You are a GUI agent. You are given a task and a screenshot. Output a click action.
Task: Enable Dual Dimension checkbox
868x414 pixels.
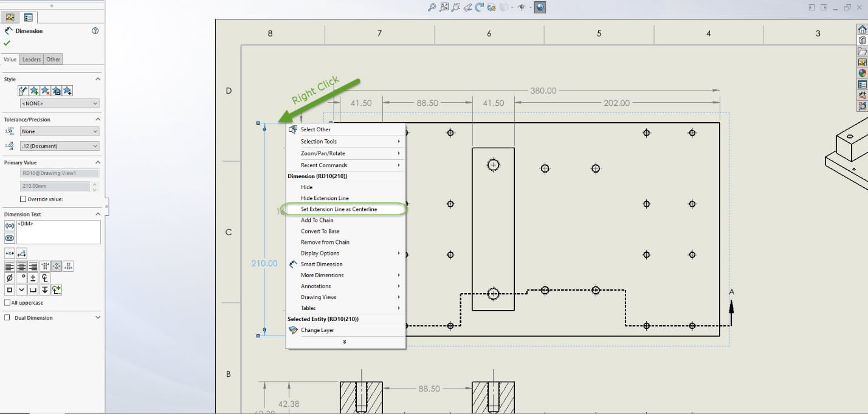click(x=7, y=317)
